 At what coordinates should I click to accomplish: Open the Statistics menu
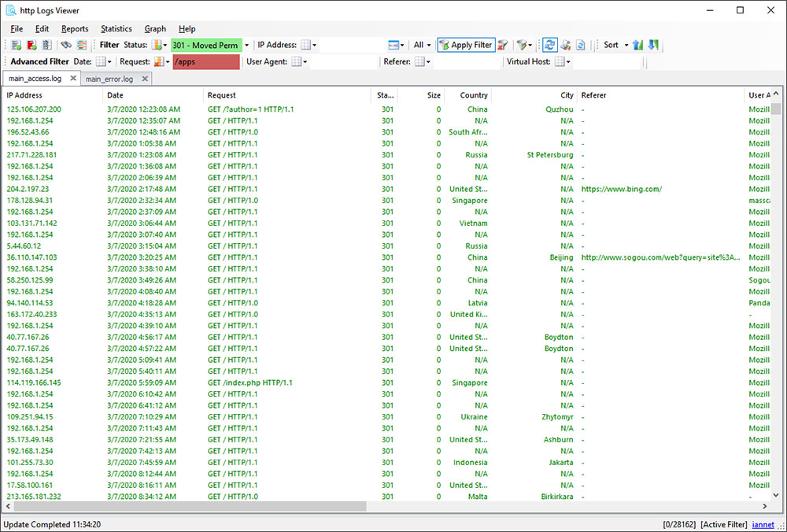[x=116, y=28]
